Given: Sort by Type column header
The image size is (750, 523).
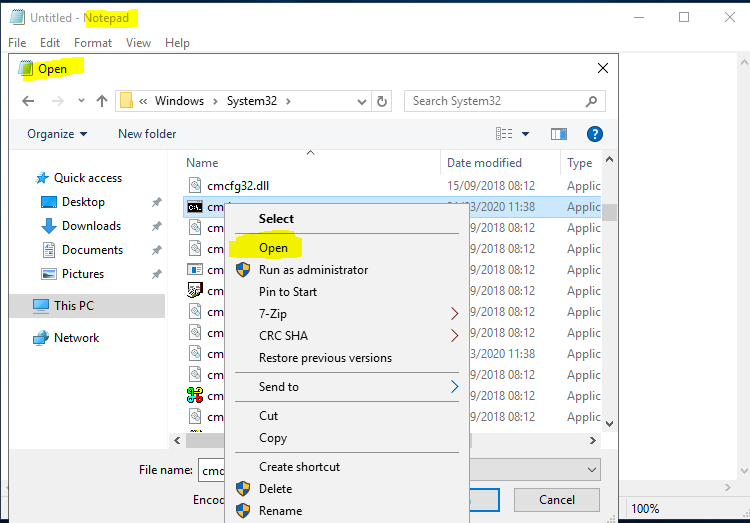Looking at the screenshot, I should point(579,163).
